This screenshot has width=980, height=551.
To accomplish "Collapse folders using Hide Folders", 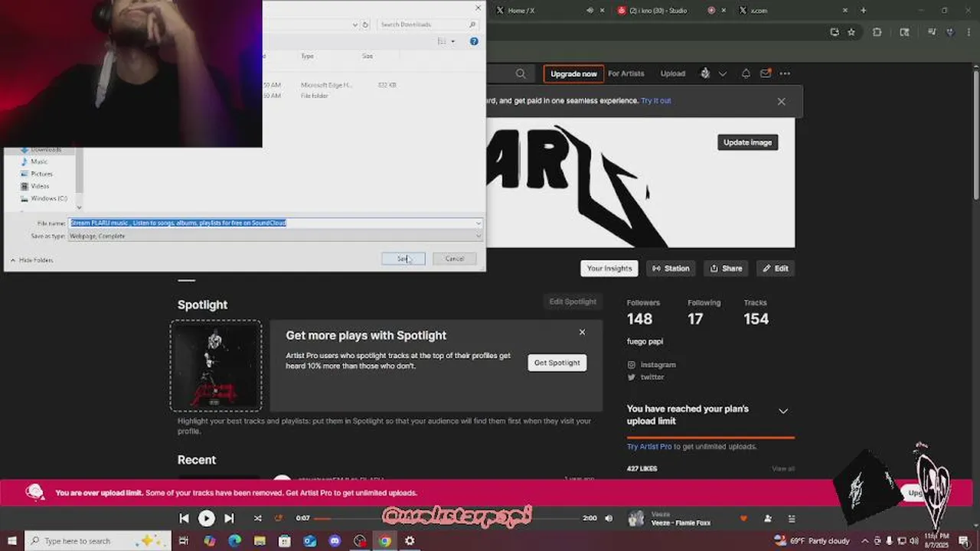I will pyautogui.click(x=31, y=260).
